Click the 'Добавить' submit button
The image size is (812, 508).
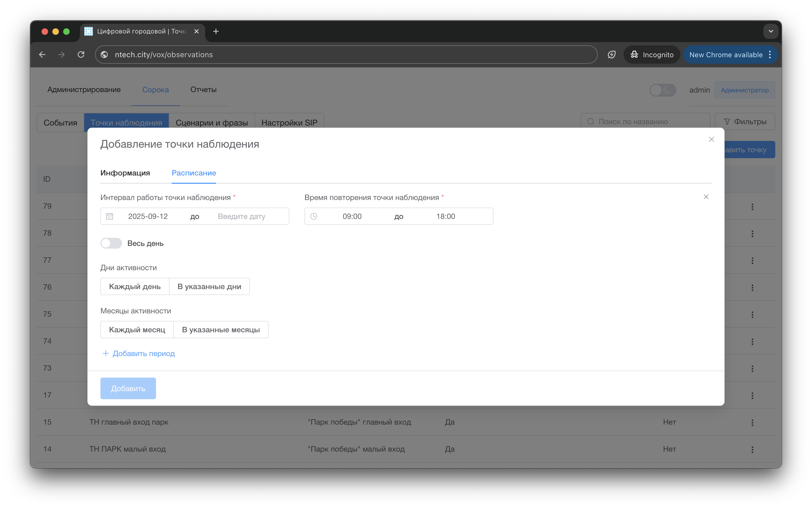tap(128, 388)
